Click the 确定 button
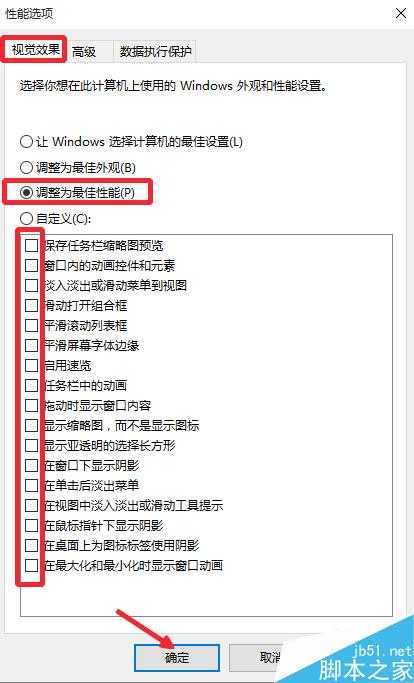The width and height of the screenshot is (414, 683). coord(177,658)
